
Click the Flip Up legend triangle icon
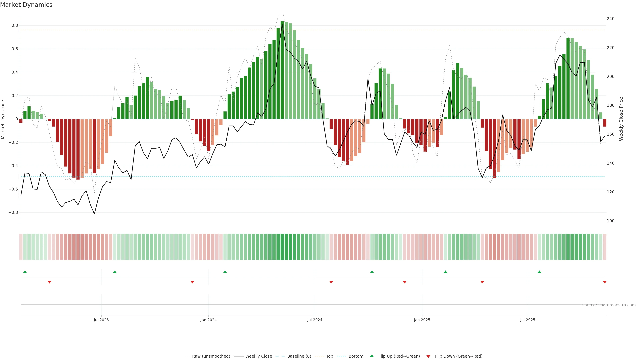(372, 356)
